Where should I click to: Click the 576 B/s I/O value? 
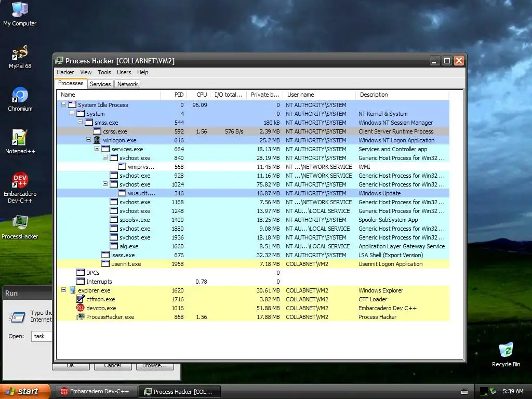pos(234,131)
